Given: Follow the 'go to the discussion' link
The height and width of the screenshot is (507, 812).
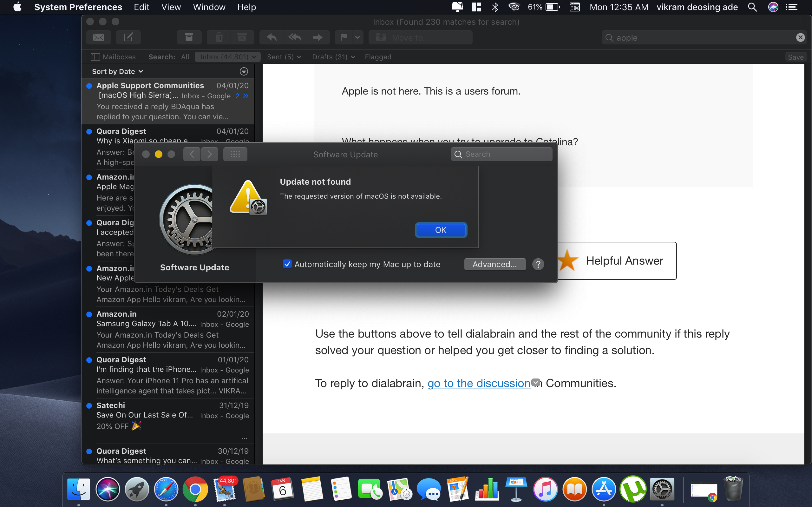Looking at the screenshot, I should (x=479, y=383).
